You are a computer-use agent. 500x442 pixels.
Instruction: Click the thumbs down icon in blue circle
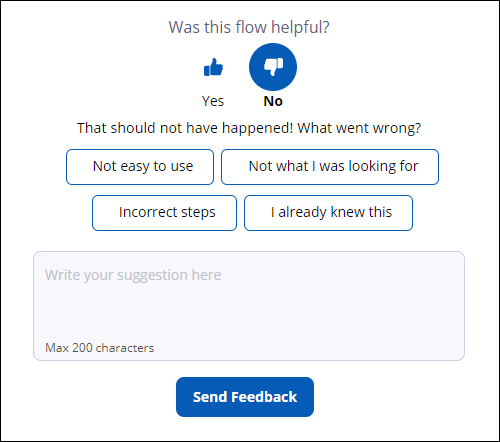tap(273, 67)
